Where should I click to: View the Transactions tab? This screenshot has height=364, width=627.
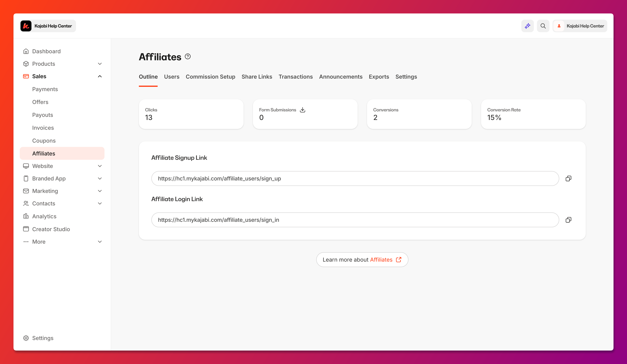click(296, 76)
